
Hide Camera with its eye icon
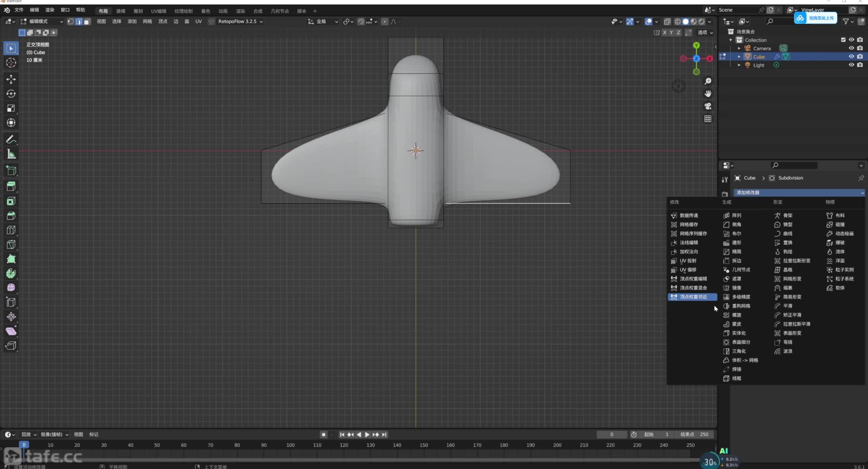click(x=851, y=48)
